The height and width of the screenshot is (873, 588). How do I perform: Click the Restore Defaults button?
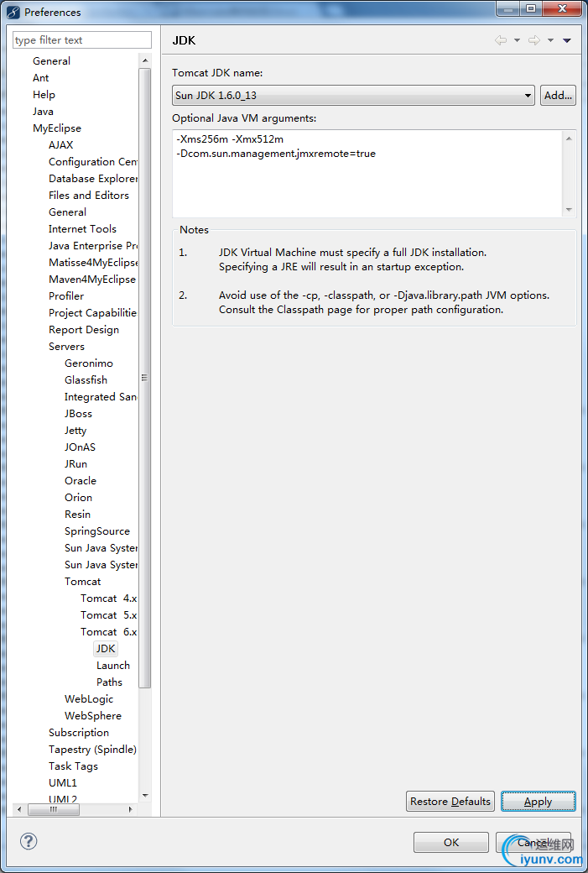click(x=450, y=801)
